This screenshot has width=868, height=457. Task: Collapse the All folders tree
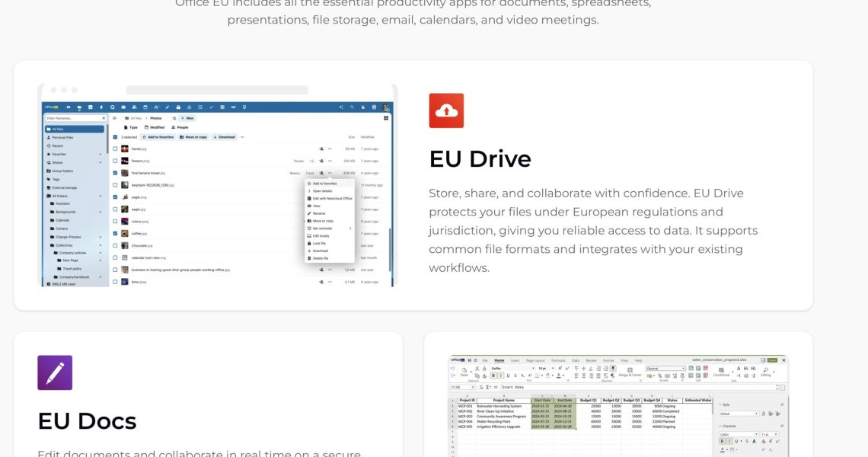click(x=100, y=196)
